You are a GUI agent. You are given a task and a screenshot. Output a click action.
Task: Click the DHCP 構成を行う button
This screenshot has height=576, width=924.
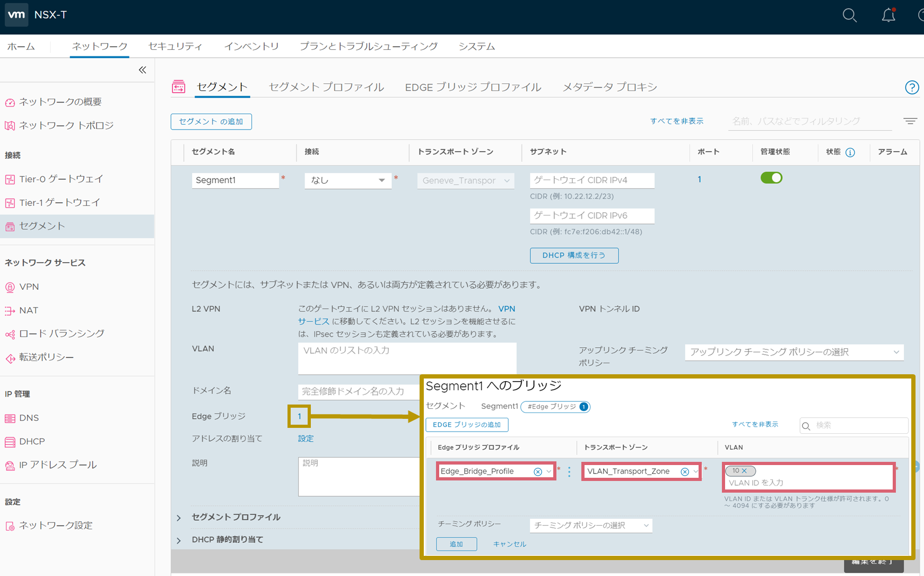[x=574, y=255]
